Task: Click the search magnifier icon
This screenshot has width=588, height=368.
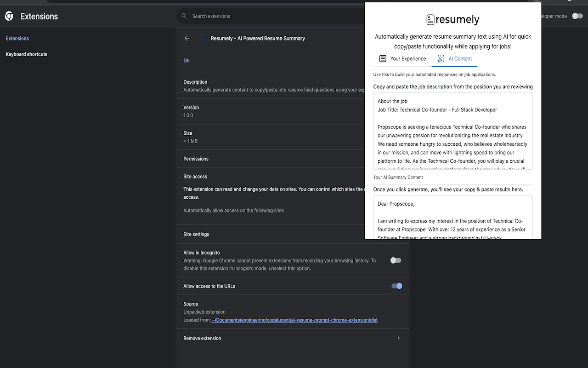Action: click(184, 16)
